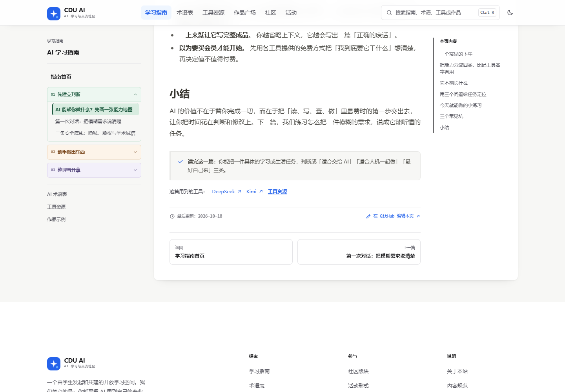Open the 活动 nav tab

pos(291,13)
